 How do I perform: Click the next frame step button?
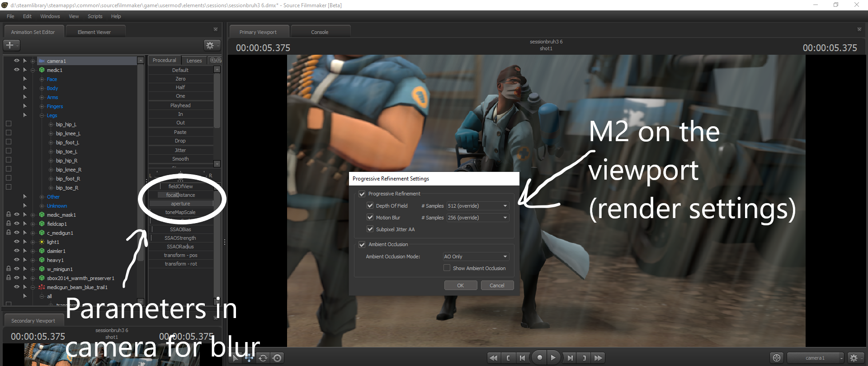tap(570, 358)
